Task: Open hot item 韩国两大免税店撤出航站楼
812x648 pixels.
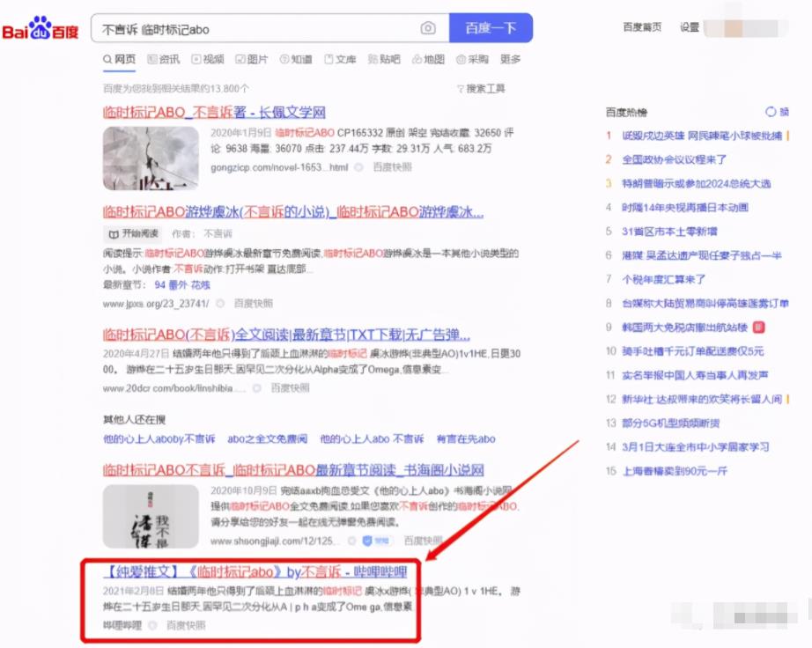Action: pyautogui.click(x=685, y=328)
